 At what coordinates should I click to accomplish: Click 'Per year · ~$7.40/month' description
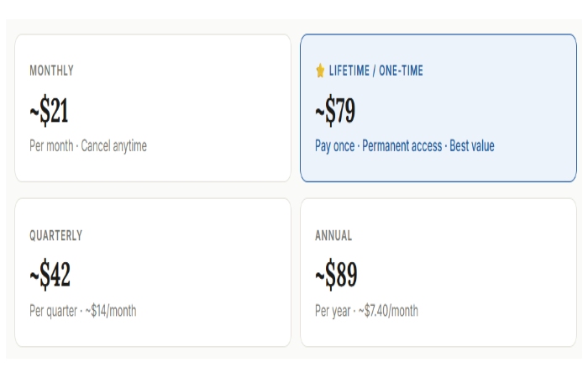[x=366, y=311]
